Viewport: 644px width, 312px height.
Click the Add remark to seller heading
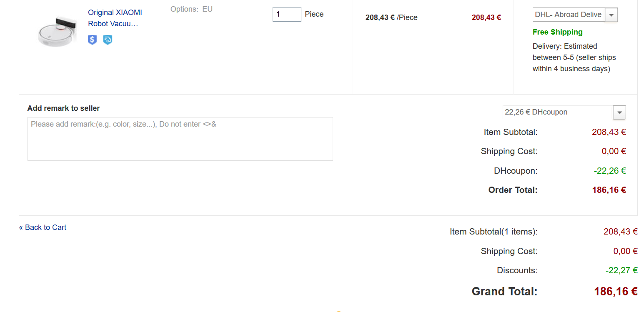tap(64, 108)
